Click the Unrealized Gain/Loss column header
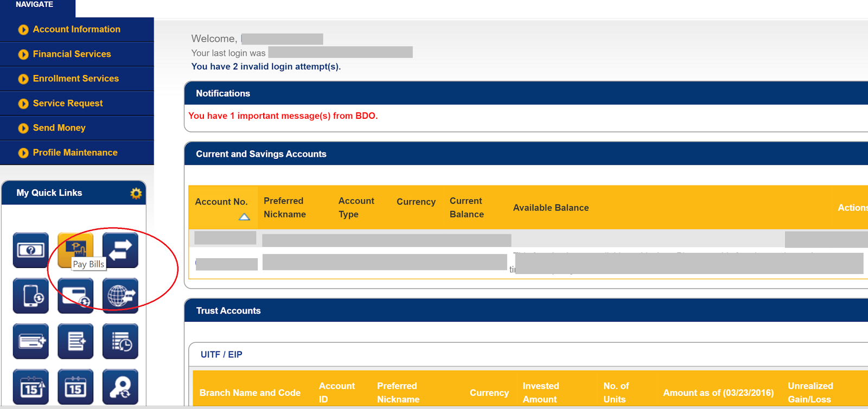 [810, 393]
